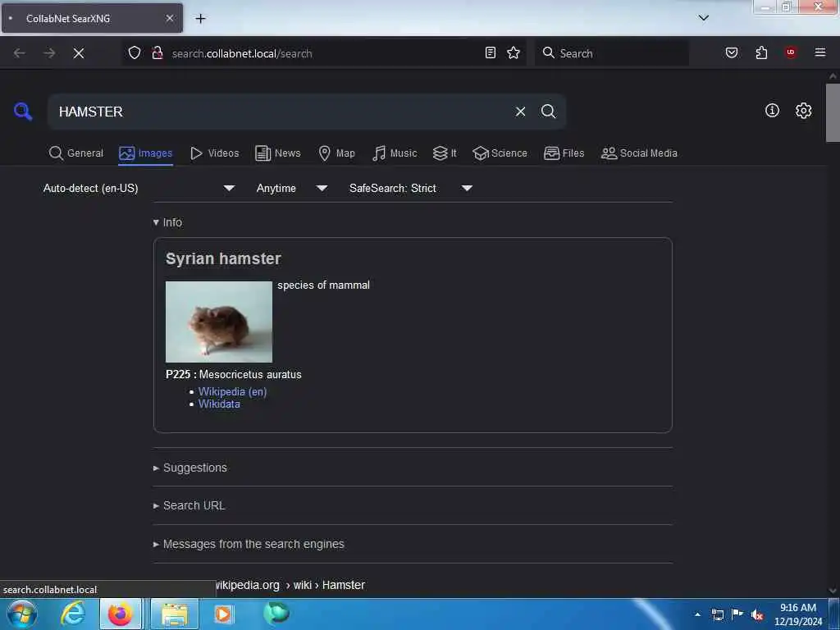Click the taskbar clock showing 9:16 AM
840x630 pixels.
click(797, 614)
